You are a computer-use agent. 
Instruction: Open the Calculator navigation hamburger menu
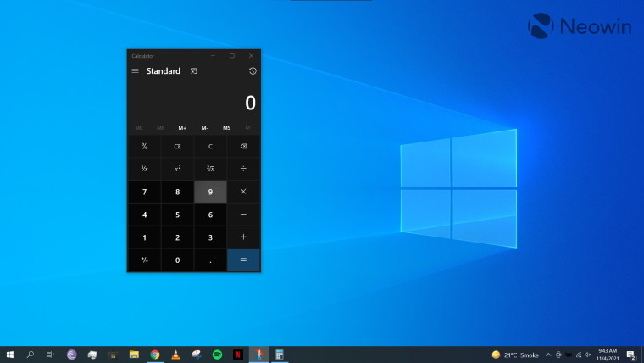tap(135, 71)
